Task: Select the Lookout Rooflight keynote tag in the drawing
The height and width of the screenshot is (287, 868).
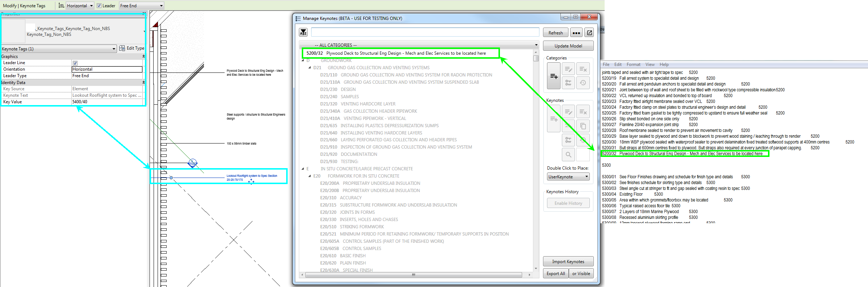Action: 252,178
